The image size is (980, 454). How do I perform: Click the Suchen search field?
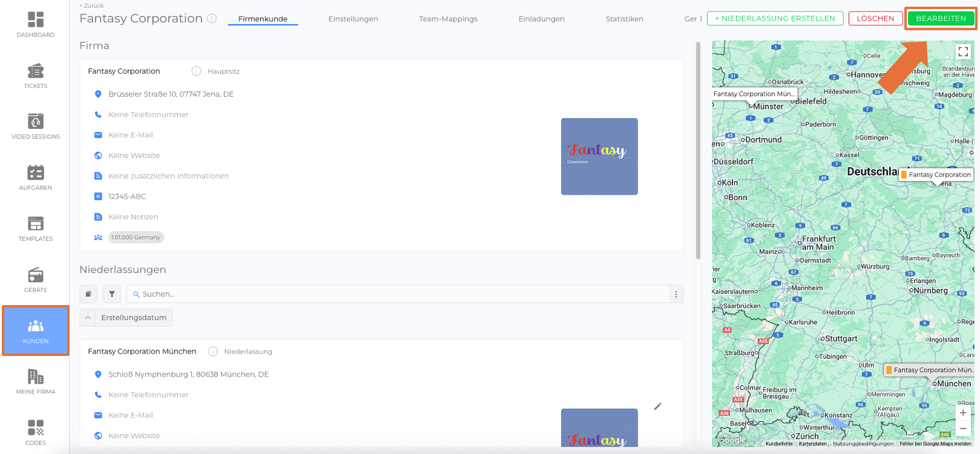(x=400, y=294)
